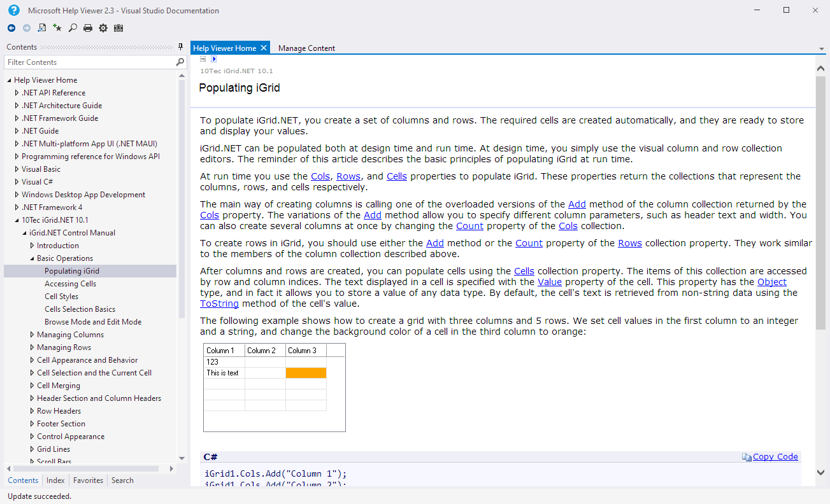Screen dimensions: 830x504
Task: Open the Search tab at the bottom
Action: 122,480
